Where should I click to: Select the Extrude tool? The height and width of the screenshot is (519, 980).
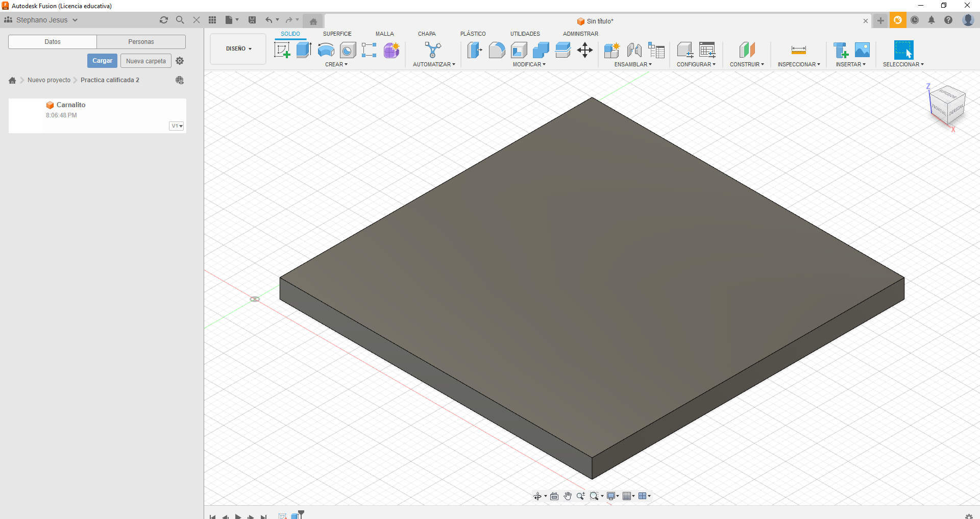(x=304, y=50)
